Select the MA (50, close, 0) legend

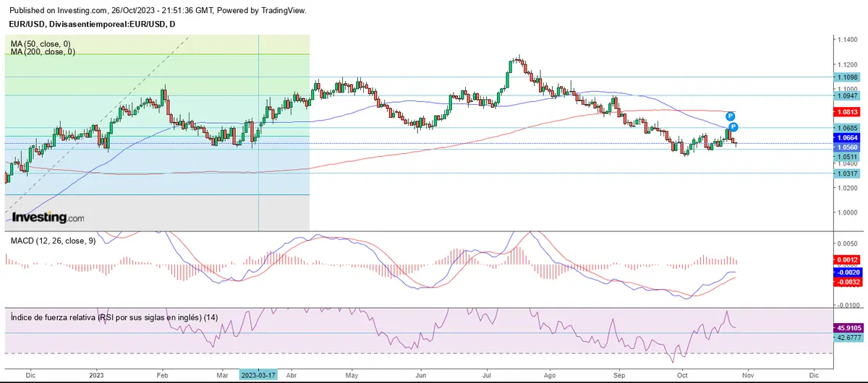coord(41,44)
